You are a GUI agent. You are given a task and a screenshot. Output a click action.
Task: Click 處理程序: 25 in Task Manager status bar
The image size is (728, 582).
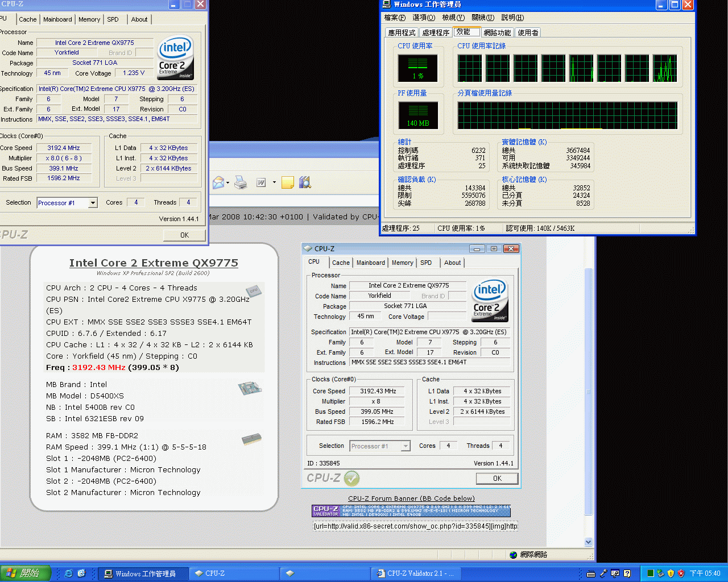point(401,228)
